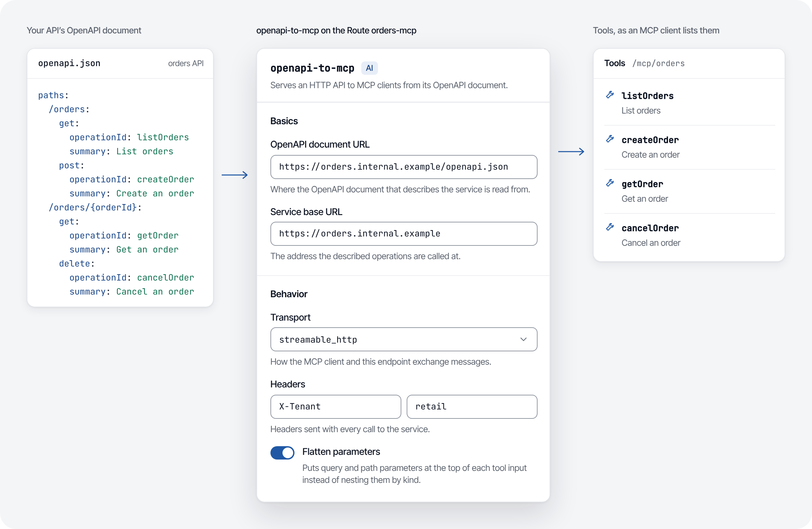
Task: Click the Basics section heading
Action: tap(284, 121)
